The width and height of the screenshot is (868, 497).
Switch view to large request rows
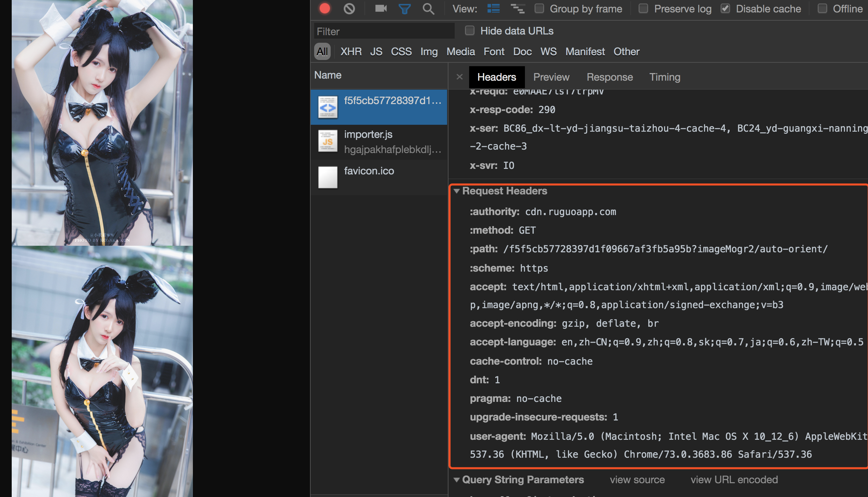[493, 9]
